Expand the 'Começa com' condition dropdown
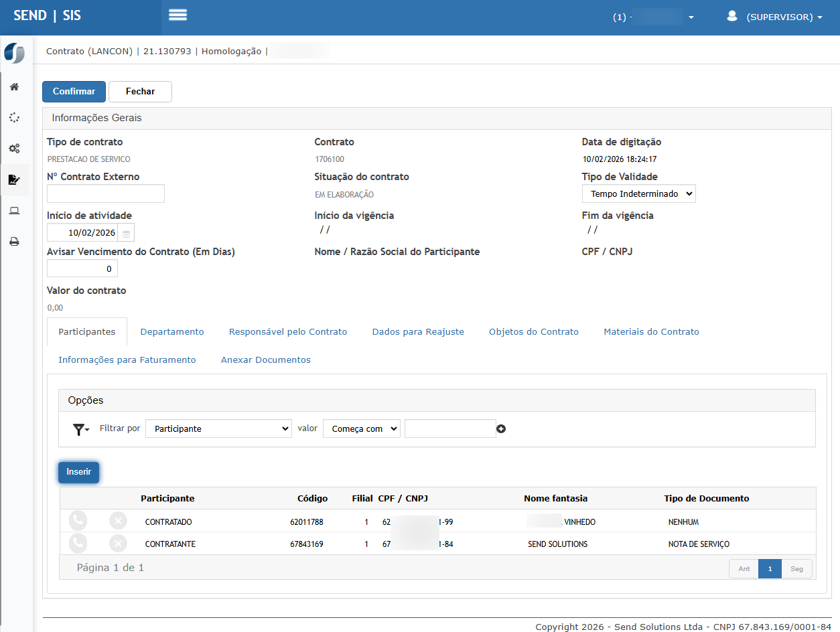The image size is (840, 632). (361, 429)
